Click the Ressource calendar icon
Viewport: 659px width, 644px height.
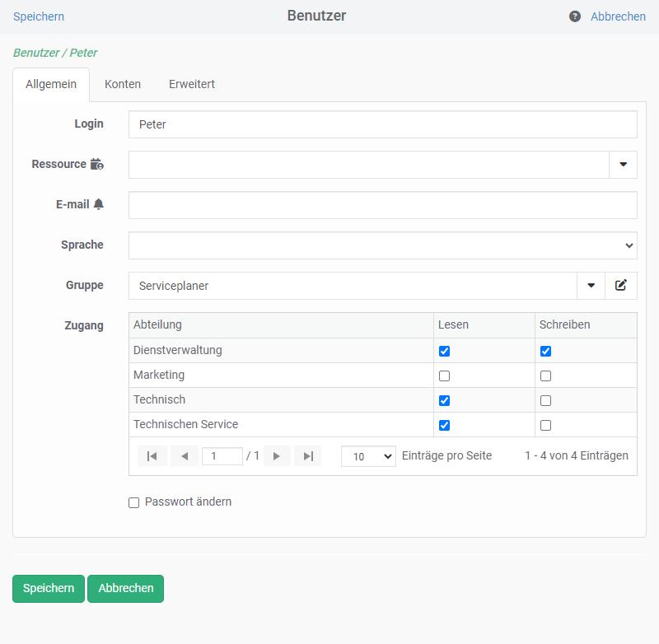97,164
